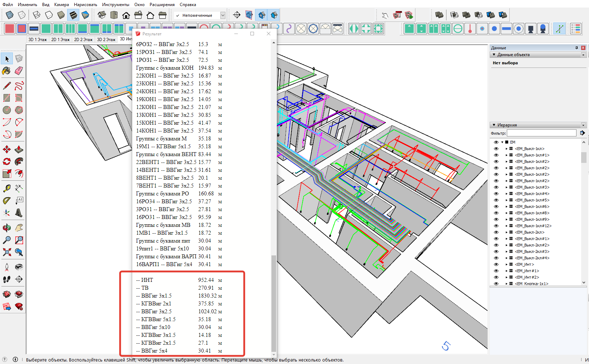
Task: Select the Eraser tool
Action: coord(19,71)
